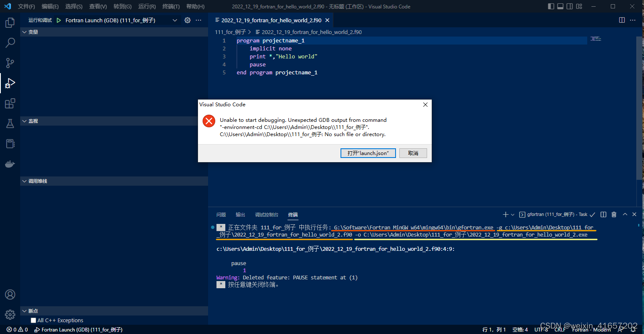
Task: Open the 终端(T) menu
Action: tap(170, 6)
